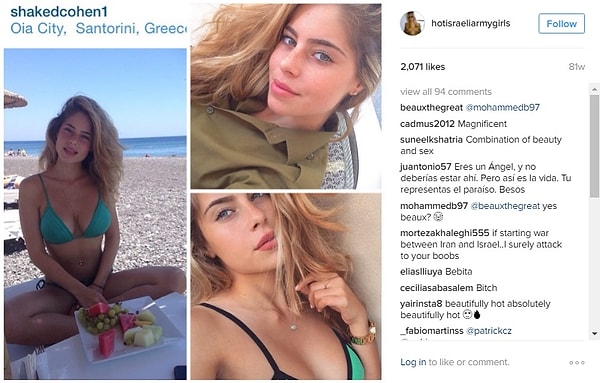Open the hotisraeliarmygirls profile avatar
The width and height of the screenshot is (600, 383).
coord(412,23)
